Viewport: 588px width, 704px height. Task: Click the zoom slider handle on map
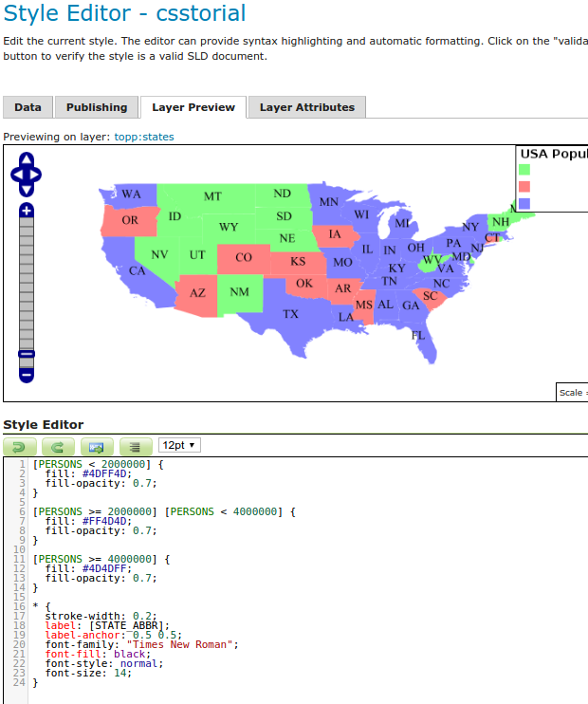pyautogui.click(x=27, y=354)
